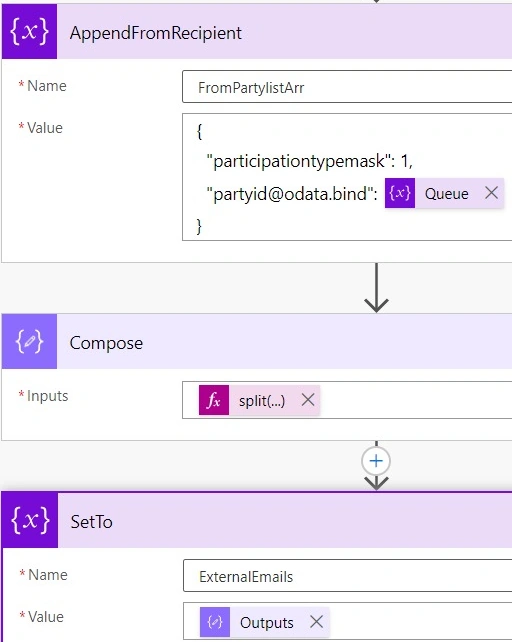Click the SetTo variable icon
This screenshot has height=642, width=512.
pyautogui.click(x=30, y=520)
